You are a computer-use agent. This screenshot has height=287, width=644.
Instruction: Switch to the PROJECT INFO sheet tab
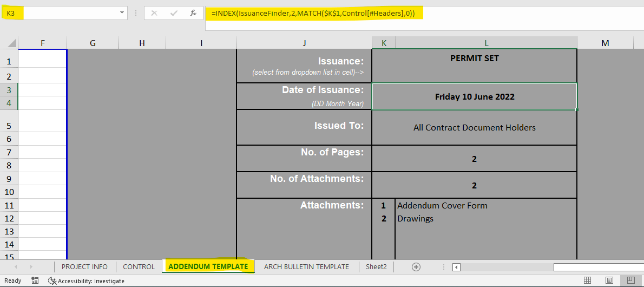click(84, 267)
